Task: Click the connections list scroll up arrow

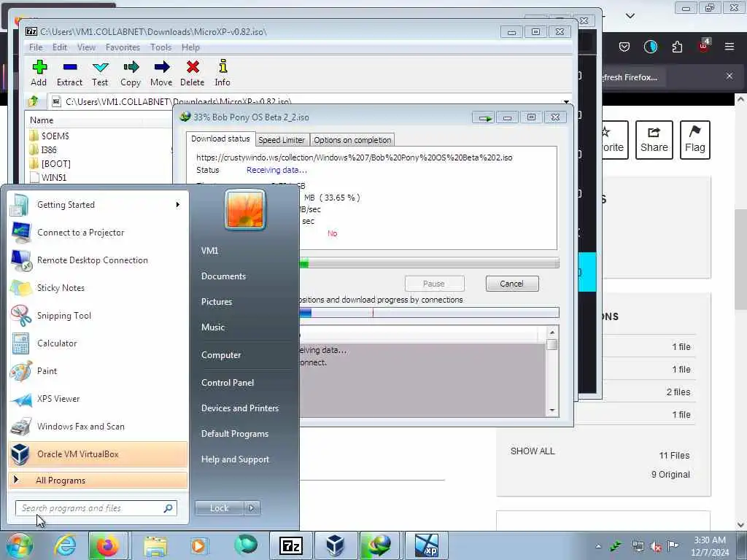Action: tap(552, 332)
